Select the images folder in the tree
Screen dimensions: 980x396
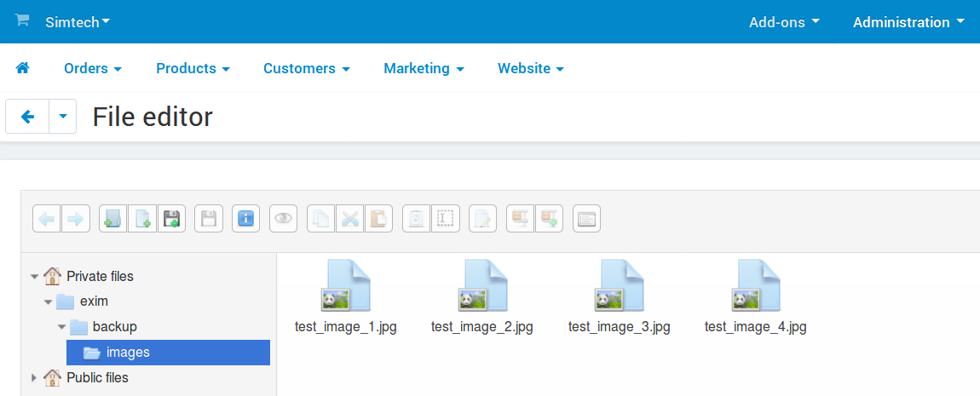(168, 353)
